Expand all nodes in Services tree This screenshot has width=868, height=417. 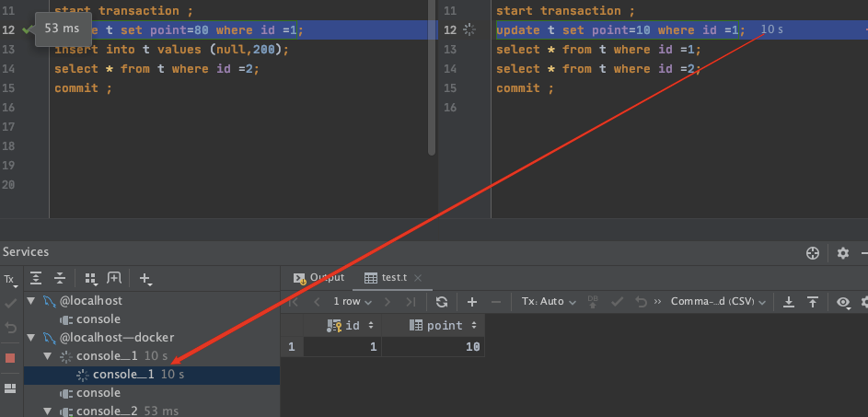[36, 278]
